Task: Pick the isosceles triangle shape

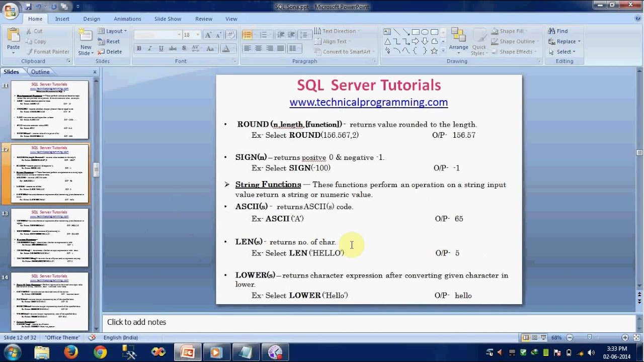Action: (387, 41)
